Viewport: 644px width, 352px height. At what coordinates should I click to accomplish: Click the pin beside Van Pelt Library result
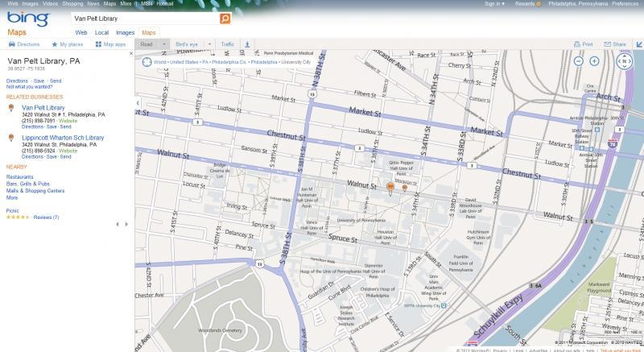11,108
